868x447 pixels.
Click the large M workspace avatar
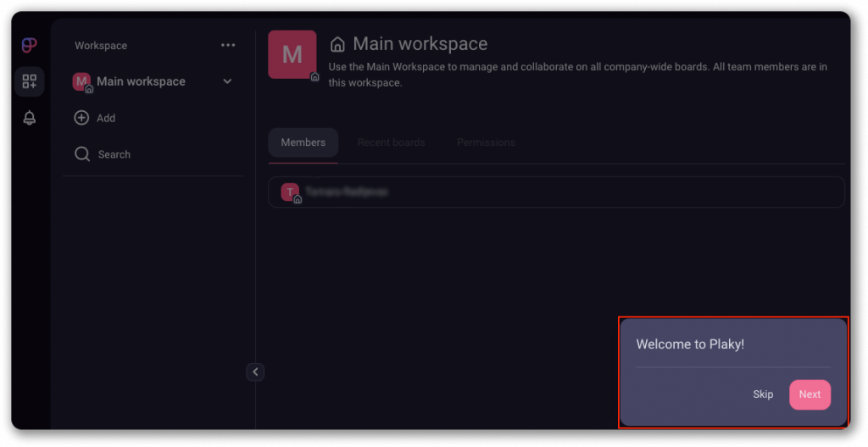(x=292, y=55)
